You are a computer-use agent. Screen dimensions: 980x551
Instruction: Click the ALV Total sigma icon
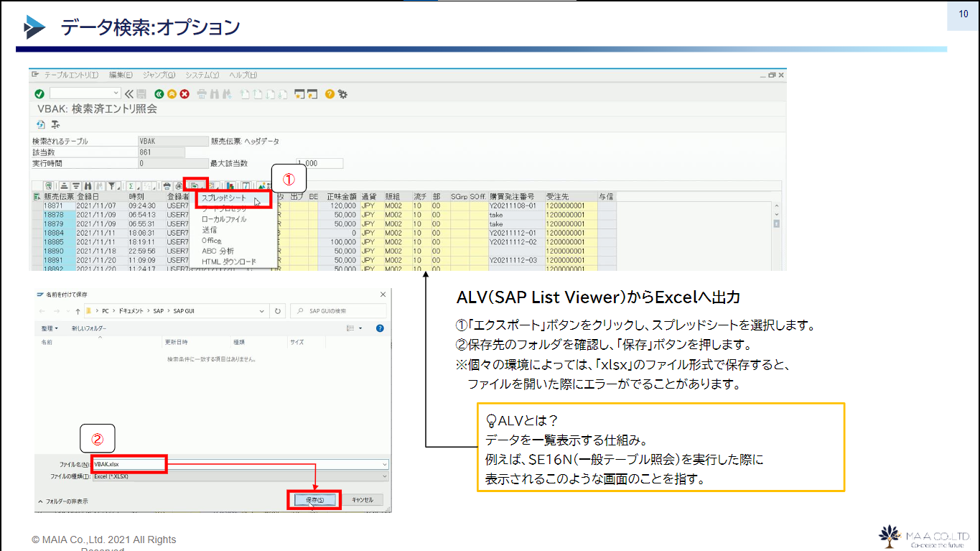[131, 185]
